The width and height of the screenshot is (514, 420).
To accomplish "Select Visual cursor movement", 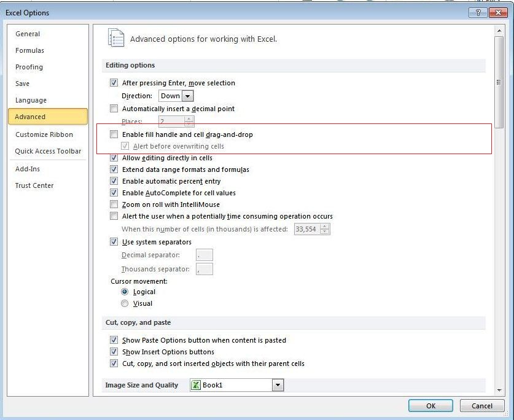I will (125, 303).
